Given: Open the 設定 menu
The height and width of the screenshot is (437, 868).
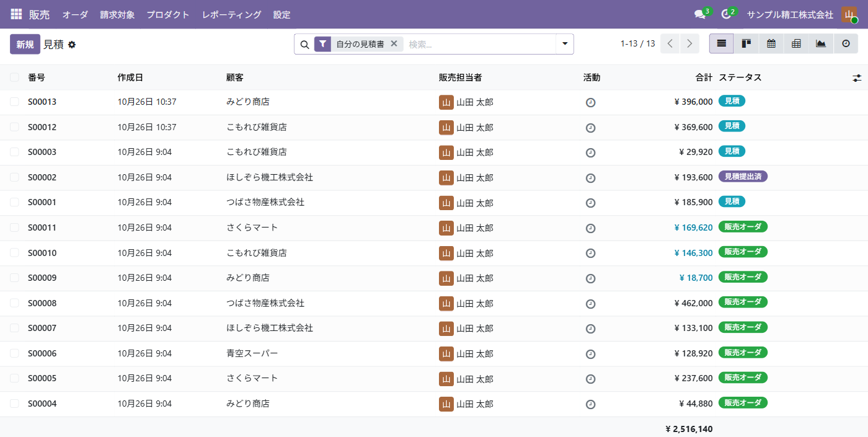Looking at the screenshot, I should [x=281, y=14].
